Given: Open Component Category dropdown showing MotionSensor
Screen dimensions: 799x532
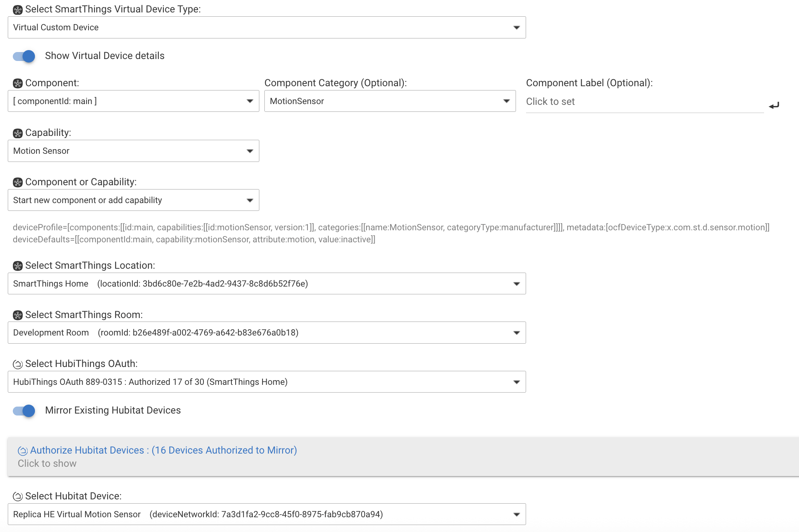Looking at the screenshot, I should point(390,101).
